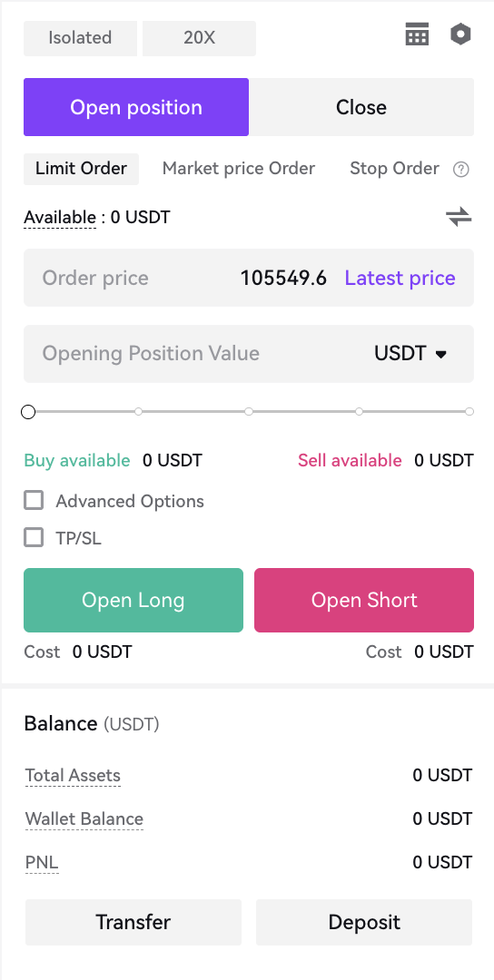This screenshot has width=494, height=980.
Task: Tick the TP/SL checkbox
Action: tap(34, 537)
